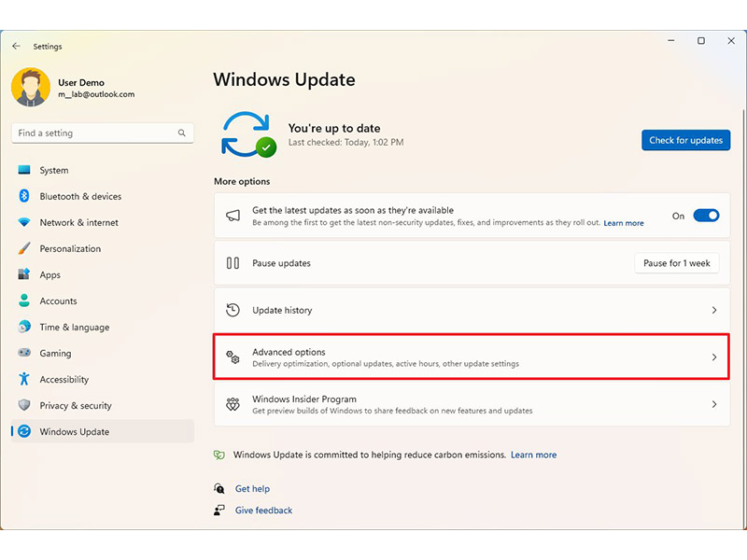The width and height of the screenshot is (747, 560).
Task: Click the Advanced options gears icon
Action: pyautogui.click(x=233, y=357)
